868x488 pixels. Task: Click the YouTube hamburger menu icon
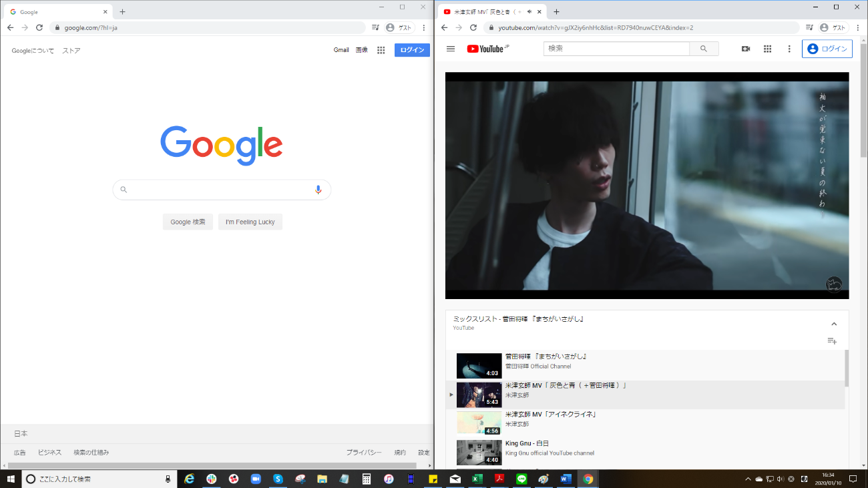coord(451,49)
